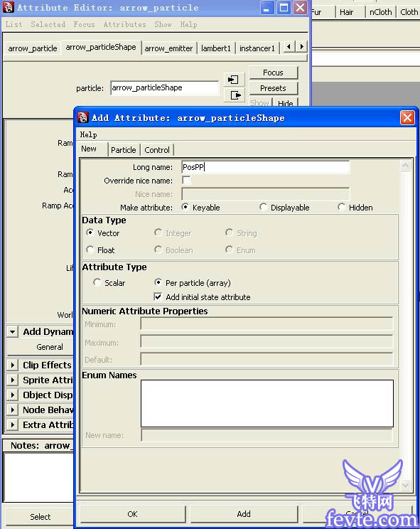
Task: Select the Displayable radio button
Action: tap(263, 207)
